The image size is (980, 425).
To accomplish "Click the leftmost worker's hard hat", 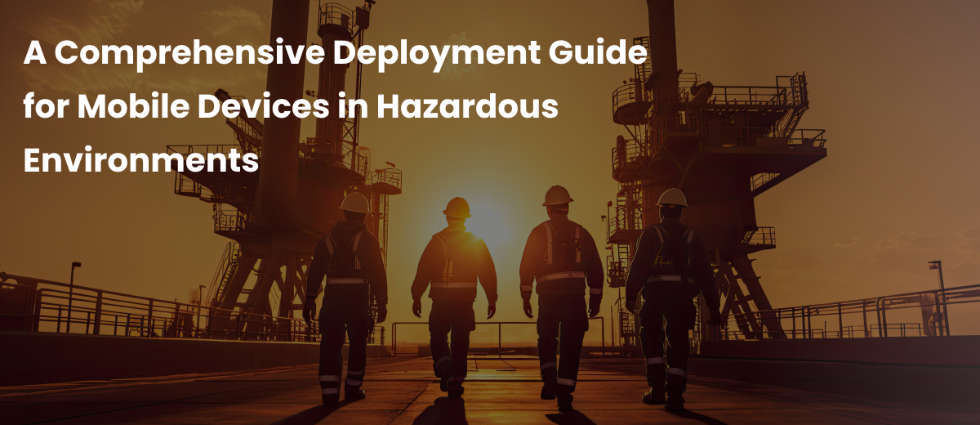I will tap(354, 202).
